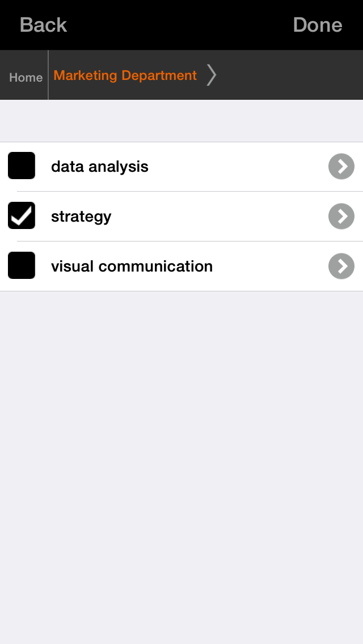Tap the Back button
Image resolution: width=363 pixels, height=644 pixels.
tap(43, 25)
